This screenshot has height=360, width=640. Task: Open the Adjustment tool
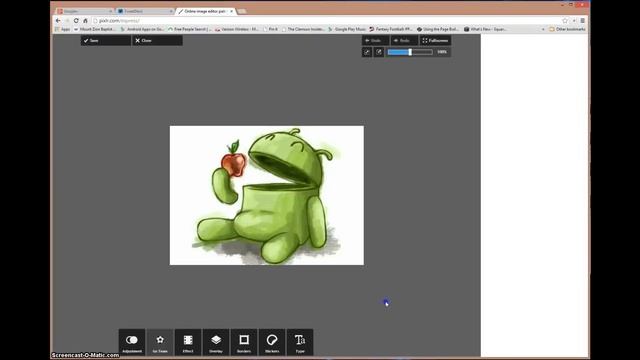pos(132,342)
